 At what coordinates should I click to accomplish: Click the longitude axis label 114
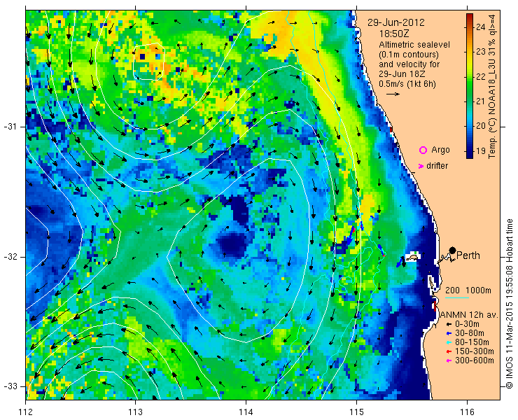tap(246, 412)
